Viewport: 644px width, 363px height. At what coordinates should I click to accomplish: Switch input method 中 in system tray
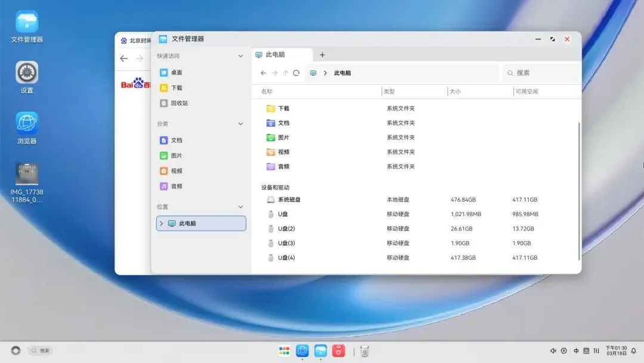[x=576, y=350]
